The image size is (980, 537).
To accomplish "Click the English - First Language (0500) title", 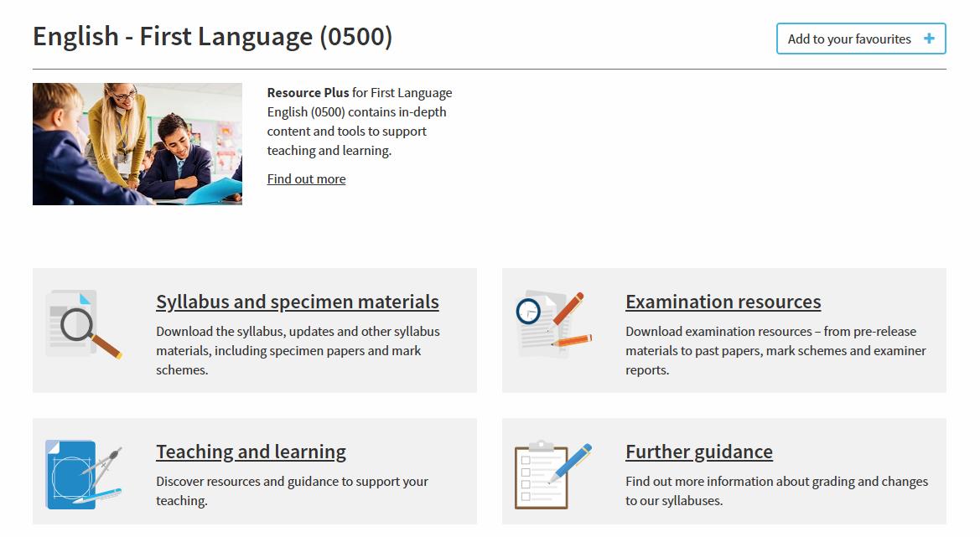I will click(x=212, y=37).
